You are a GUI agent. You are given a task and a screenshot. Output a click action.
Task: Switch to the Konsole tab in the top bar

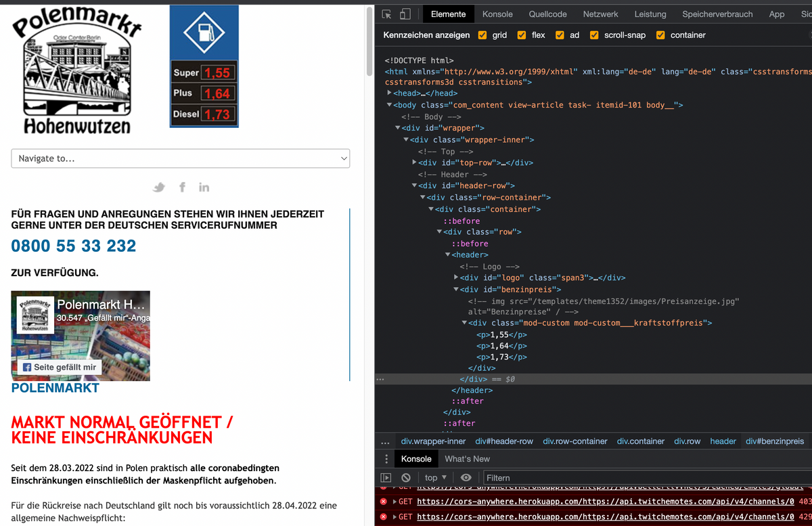click(x=497, y=14)
